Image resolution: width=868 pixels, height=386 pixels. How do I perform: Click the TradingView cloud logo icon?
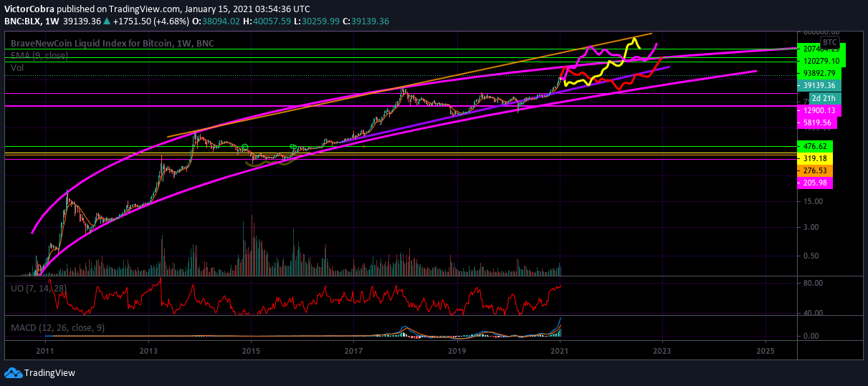tap(13, 372)
